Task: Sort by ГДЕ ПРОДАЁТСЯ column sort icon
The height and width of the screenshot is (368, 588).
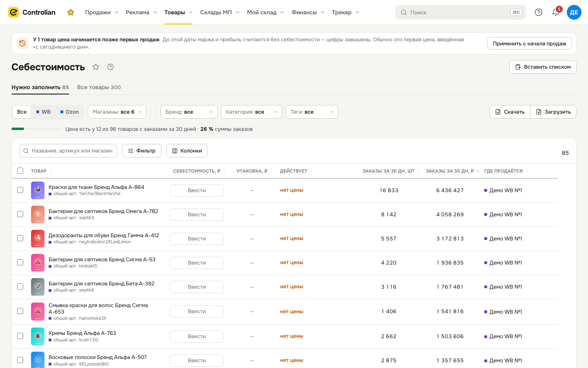Action: 527,171
